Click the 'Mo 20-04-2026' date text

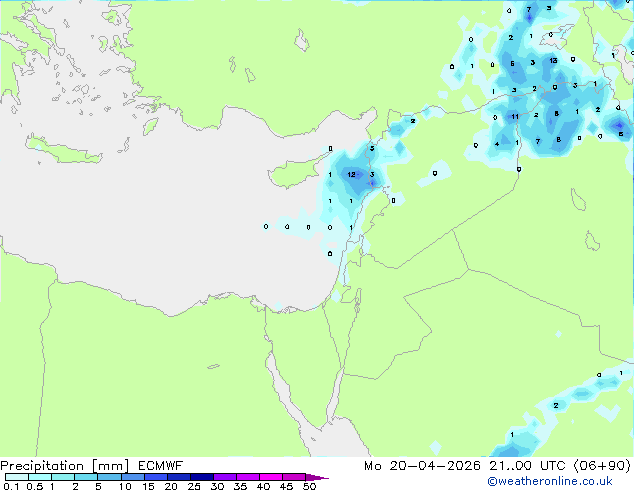tap(422, 466)
